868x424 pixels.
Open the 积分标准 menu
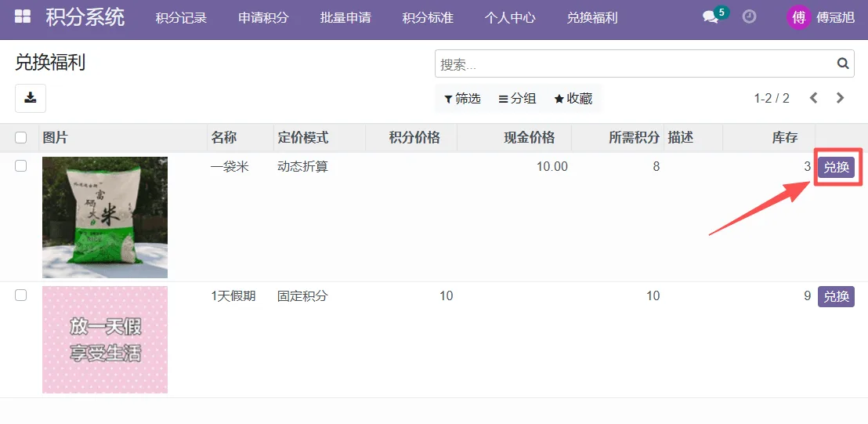tap(428, 18)
